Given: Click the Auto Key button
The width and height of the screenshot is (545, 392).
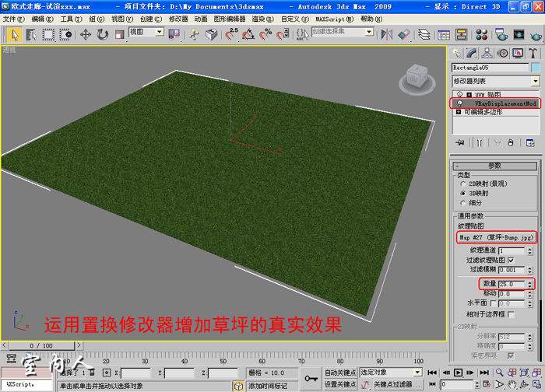Looking at the screenshot, I should click(x=340, y=373).
